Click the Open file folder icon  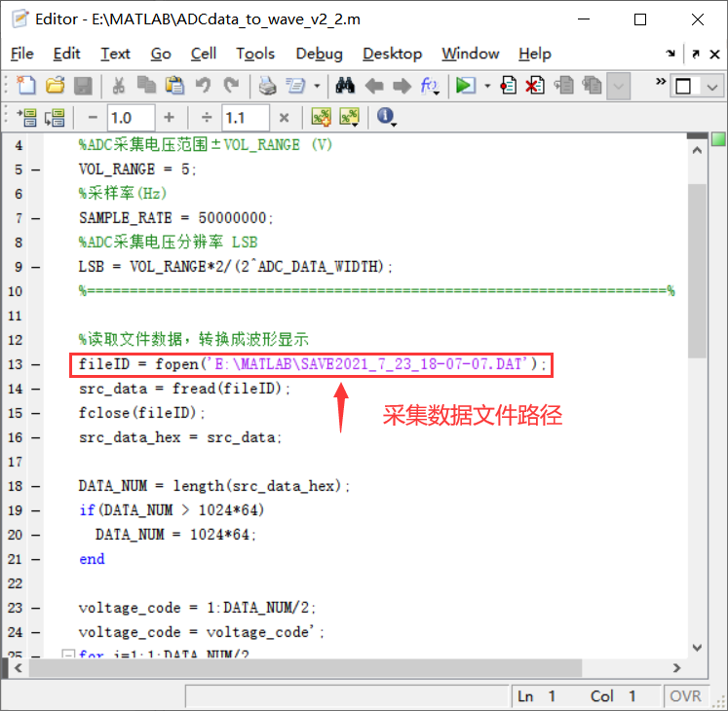pyautogui.click(x=56, y=86)
